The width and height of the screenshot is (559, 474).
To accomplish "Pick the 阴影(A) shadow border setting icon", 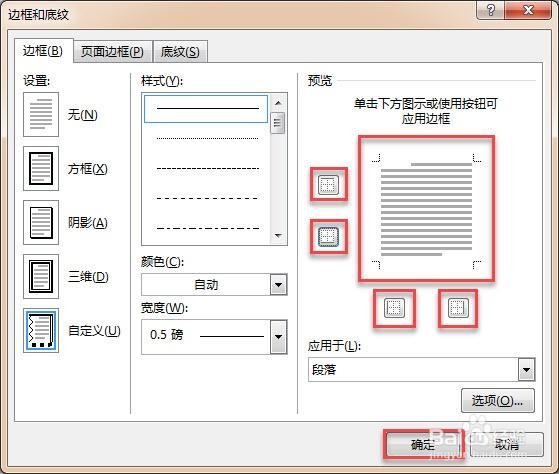I will click(x=41, y=222).
